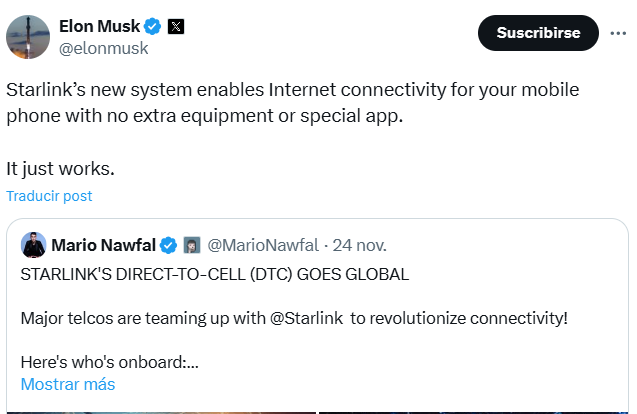Open the Elon Musk display name link
This screenshot has width=637, height=414.
point(98,26)
